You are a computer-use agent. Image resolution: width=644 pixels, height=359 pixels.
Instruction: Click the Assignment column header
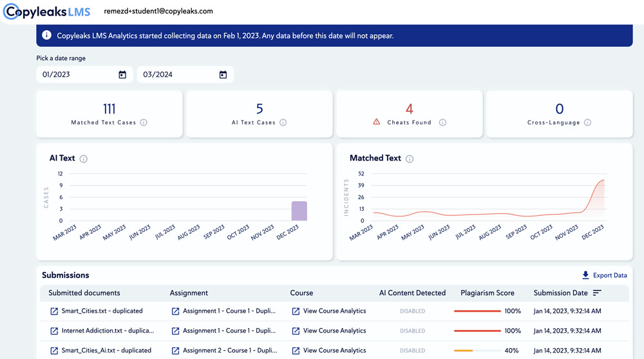189,293
